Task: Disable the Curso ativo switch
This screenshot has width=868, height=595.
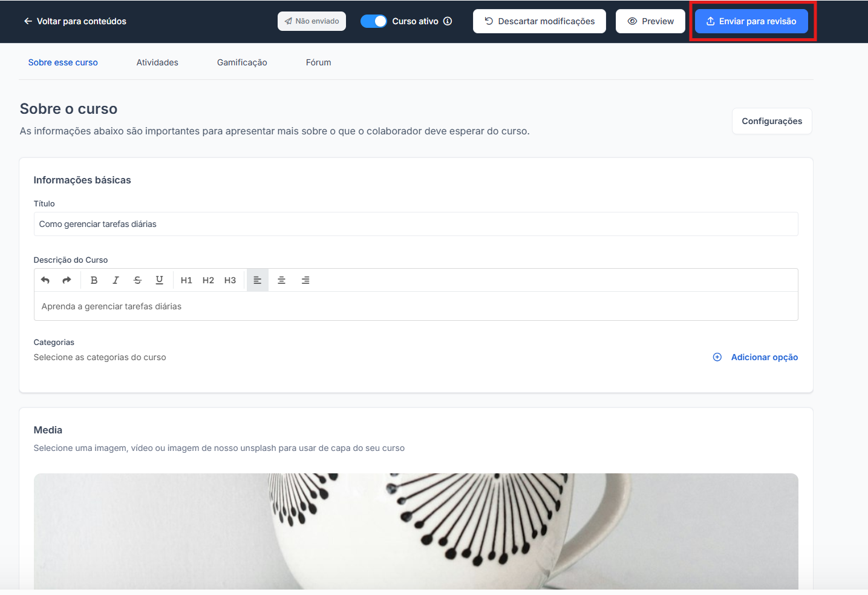Action: coord(373,21)
